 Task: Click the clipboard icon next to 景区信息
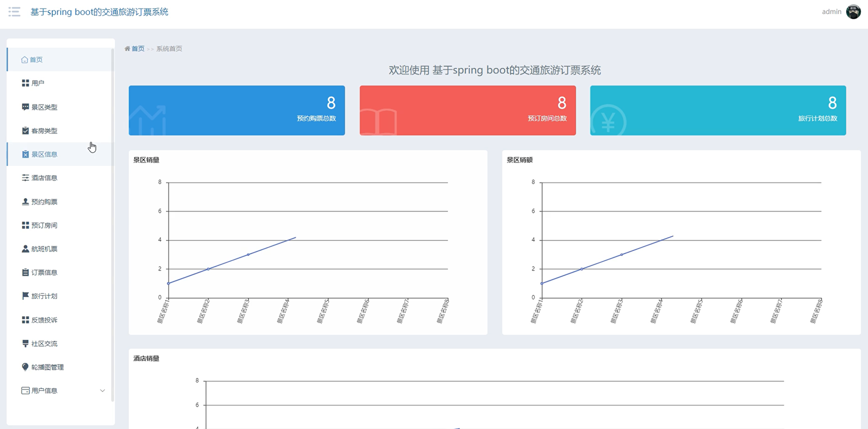(25, 154)
